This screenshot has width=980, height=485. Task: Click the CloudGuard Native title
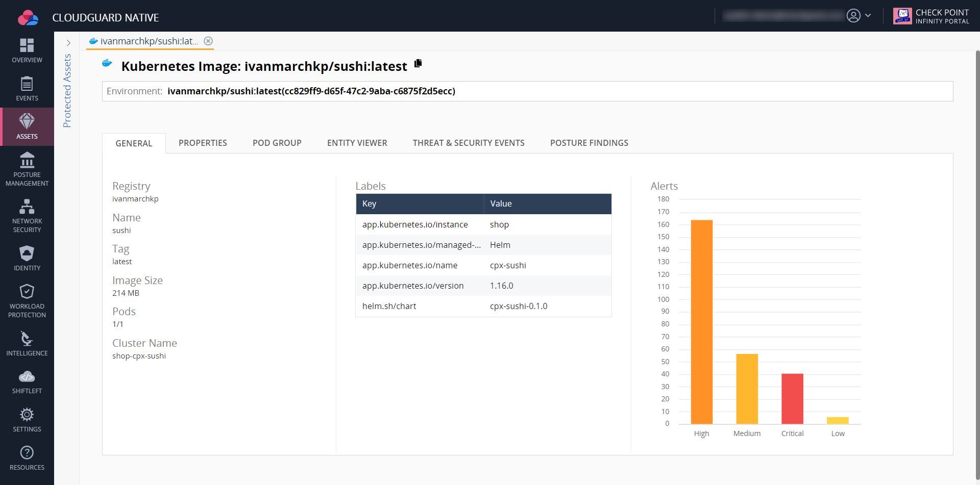(106, 17)
